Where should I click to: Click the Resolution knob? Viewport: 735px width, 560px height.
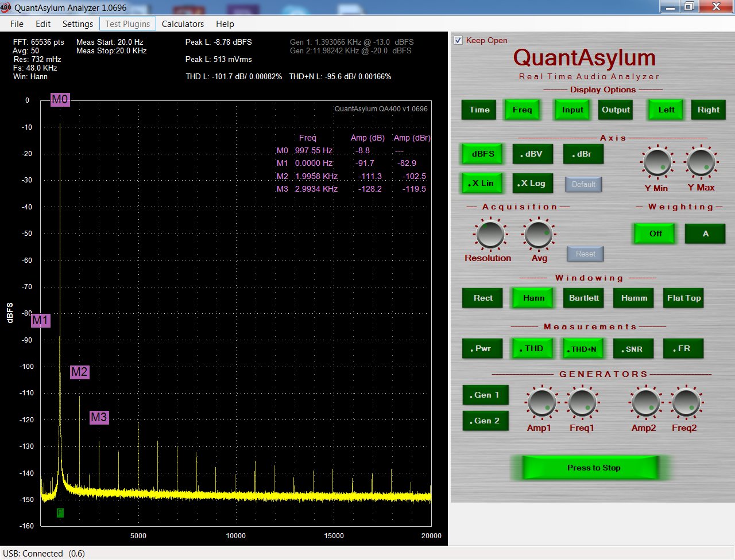coord(490,234)
